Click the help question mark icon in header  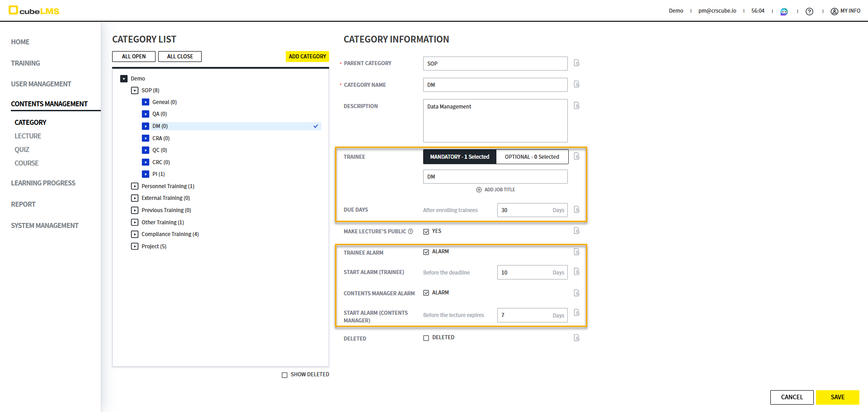pyautogui.click(x=809, y=11)
